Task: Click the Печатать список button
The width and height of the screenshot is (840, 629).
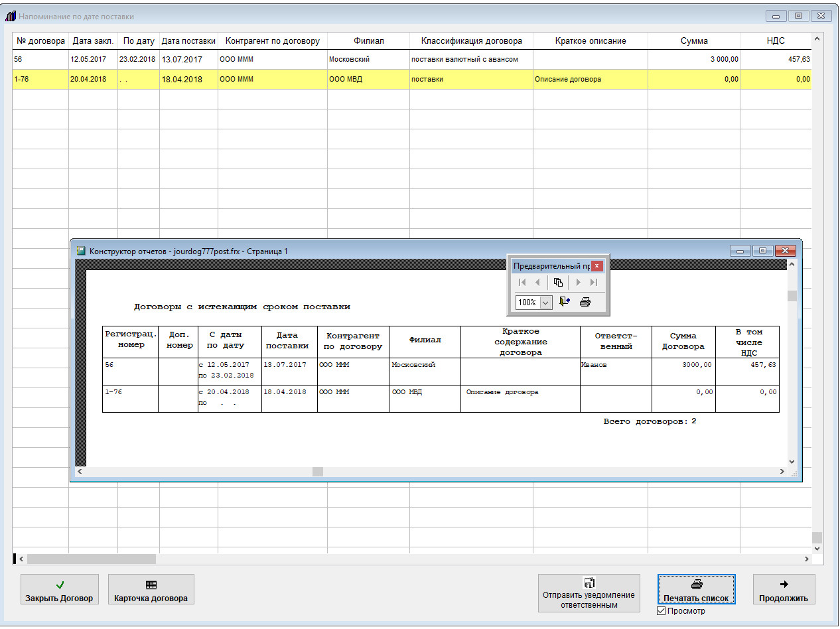Action: (x=696, y=589)
